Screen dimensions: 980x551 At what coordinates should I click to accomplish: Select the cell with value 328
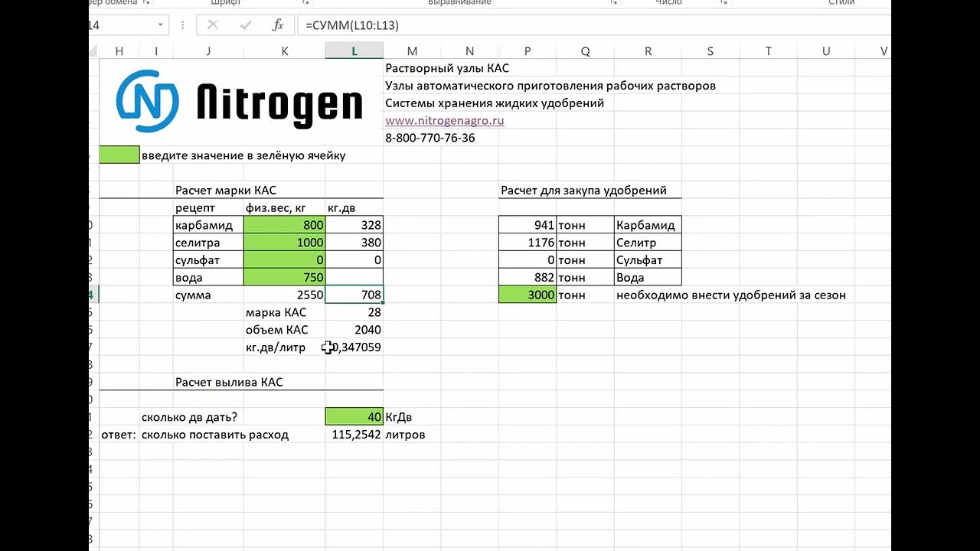(354, 225)
